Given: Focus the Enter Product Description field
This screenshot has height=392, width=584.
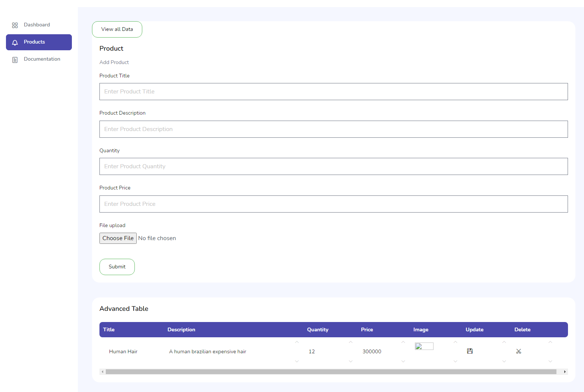Looking at the screenshot, I should [333, 129].
